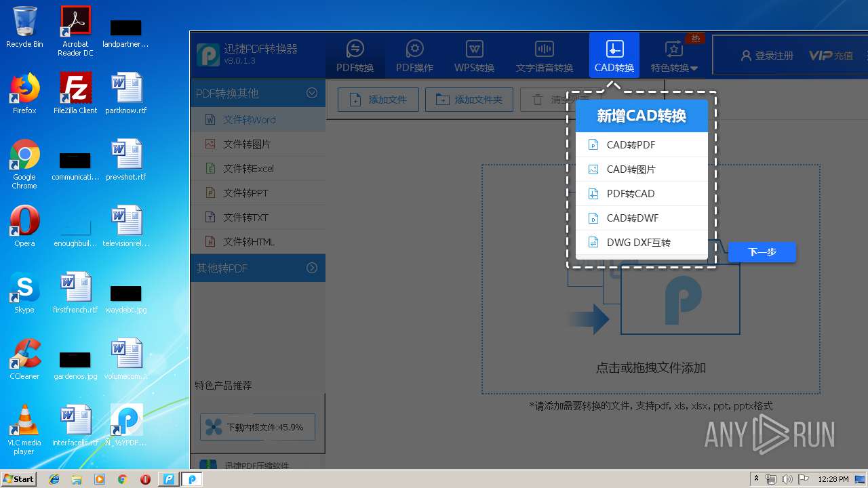Click the CAD转换 drawing icon
This screenshot has width=868, height=488.
(x=614, y=49)
